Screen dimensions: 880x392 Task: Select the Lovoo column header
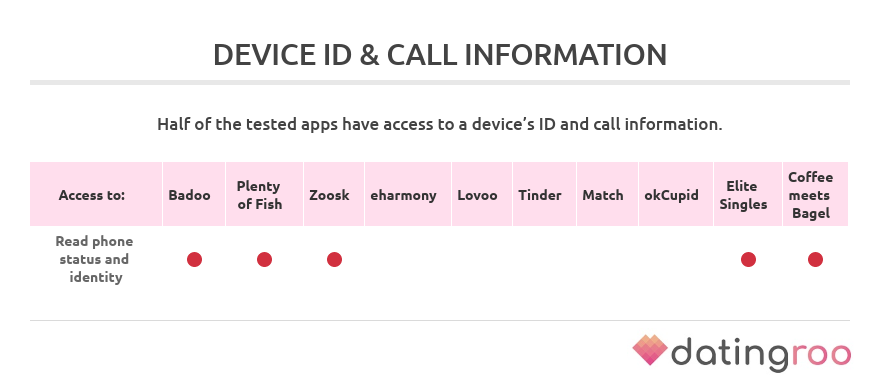[482, 194]
